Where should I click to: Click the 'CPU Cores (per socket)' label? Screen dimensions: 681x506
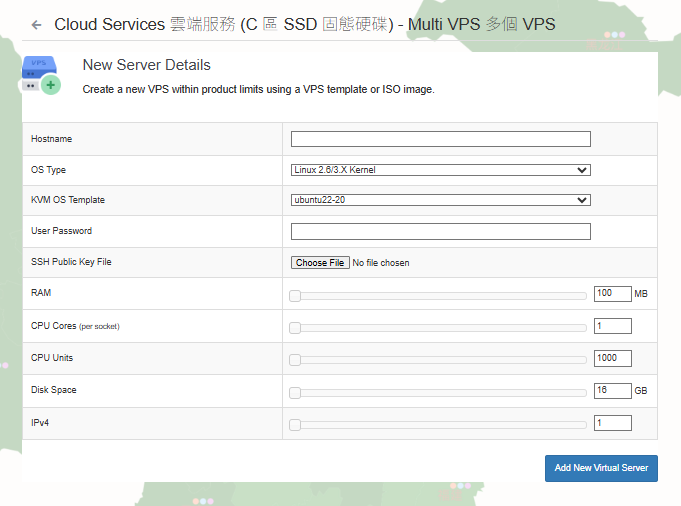(x=75, y=326)
